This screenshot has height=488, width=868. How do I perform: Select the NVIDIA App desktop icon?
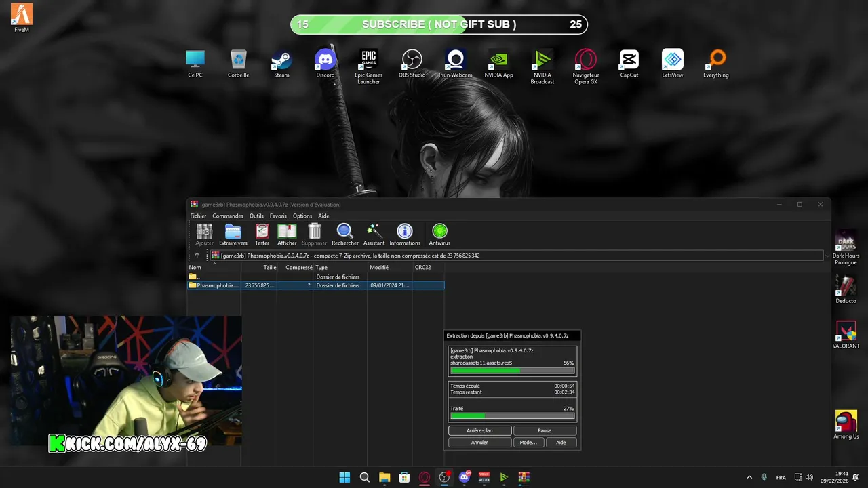click(x=499, y=64)
